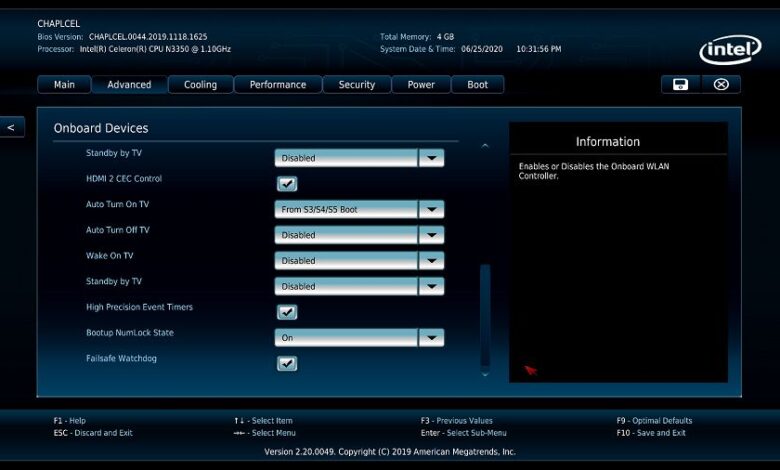The image size is (780, 470).
Task: Click the American Megatrends copyright line
Action: point(390,452)
